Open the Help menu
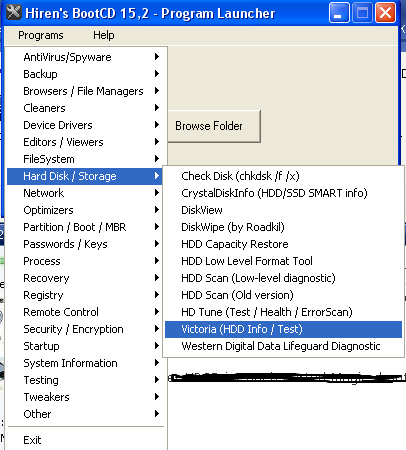 tap(104, 35)
